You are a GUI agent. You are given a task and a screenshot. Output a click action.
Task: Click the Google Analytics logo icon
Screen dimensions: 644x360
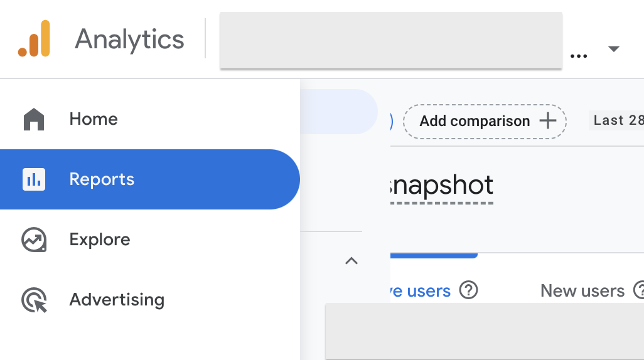34,39
